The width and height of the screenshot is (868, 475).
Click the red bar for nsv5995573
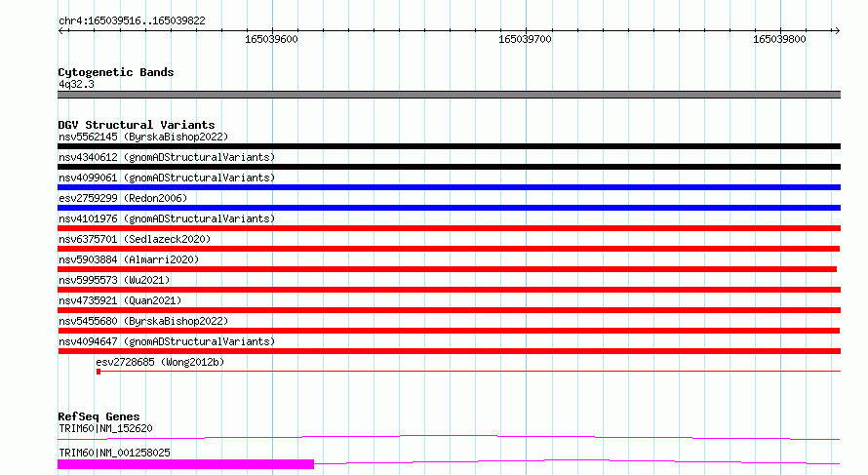pos(449,290)
